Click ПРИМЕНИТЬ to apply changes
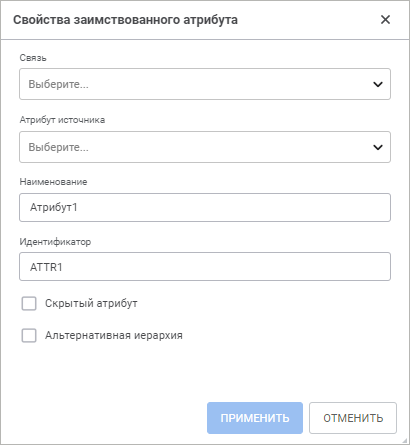The image size is (410, 445). 255,418
